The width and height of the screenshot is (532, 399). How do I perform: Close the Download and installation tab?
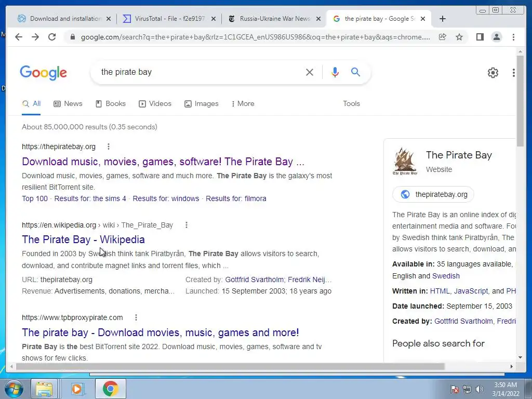(109, 19)
